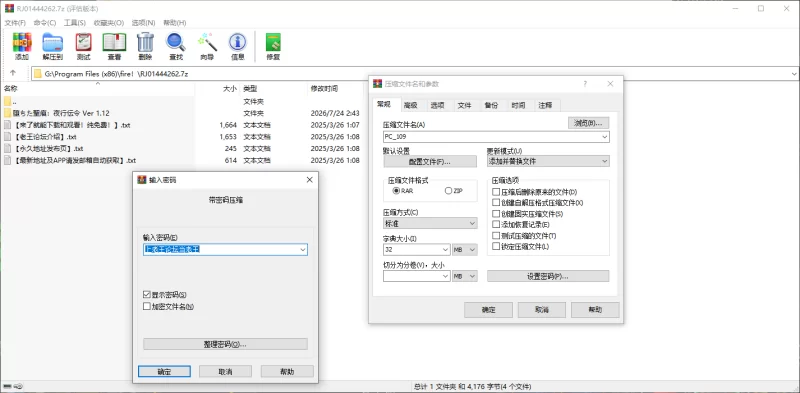
Task: Click 帮助 in the archive parameters dialog
Action: [x=595, y=310]
